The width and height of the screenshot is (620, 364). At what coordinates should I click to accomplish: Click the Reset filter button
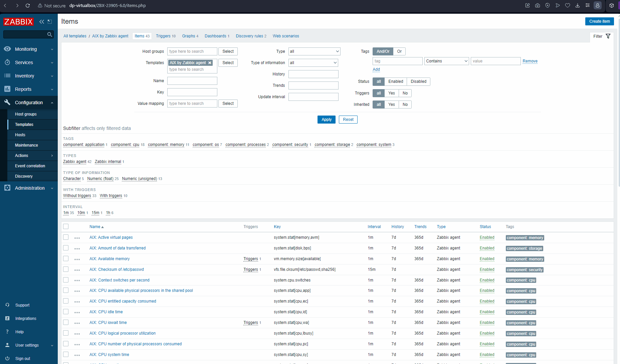point(348,120)
